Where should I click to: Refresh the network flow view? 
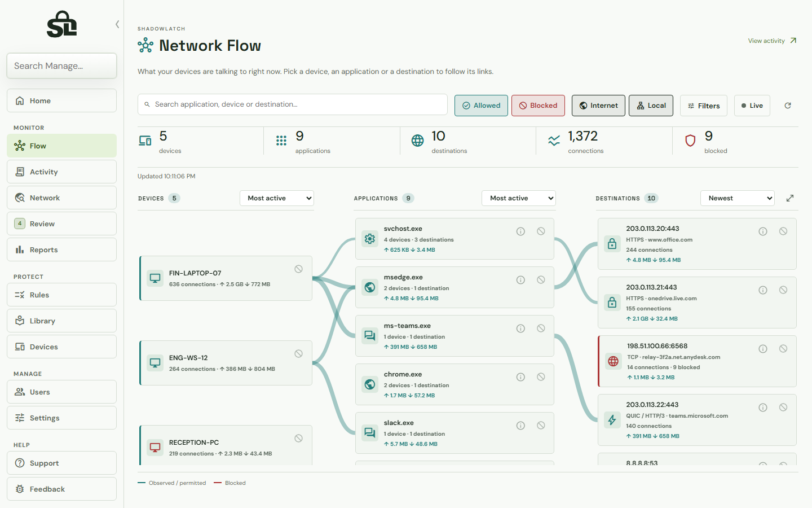pyautogui.click(x=788, y=106)
